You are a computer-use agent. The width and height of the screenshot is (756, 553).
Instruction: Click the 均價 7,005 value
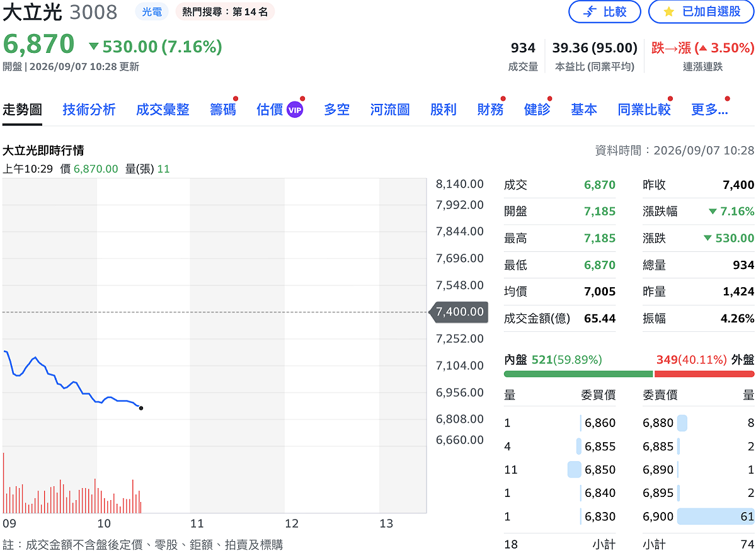(x=600, y=292)
